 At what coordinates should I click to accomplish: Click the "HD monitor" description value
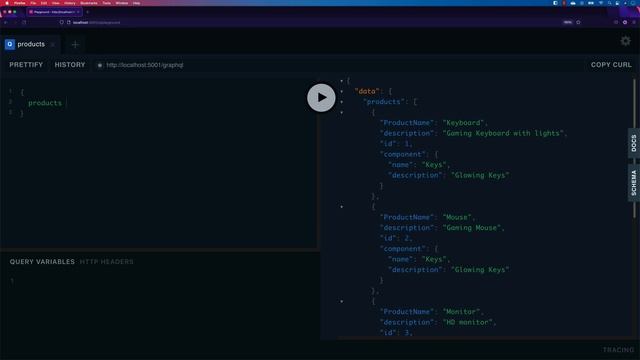(x=467, y=322)
